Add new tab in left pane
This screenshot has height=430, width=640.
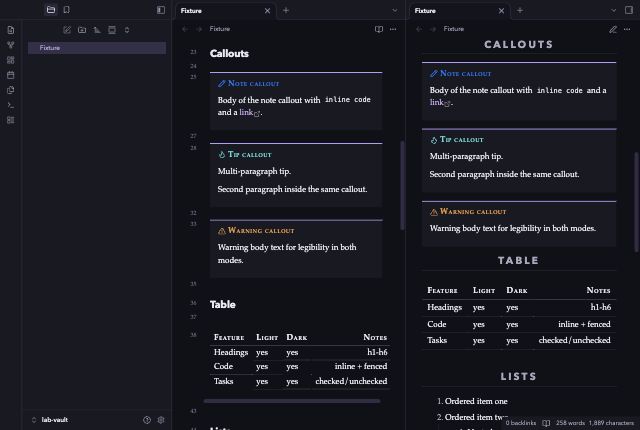click(x=286, y=10)
